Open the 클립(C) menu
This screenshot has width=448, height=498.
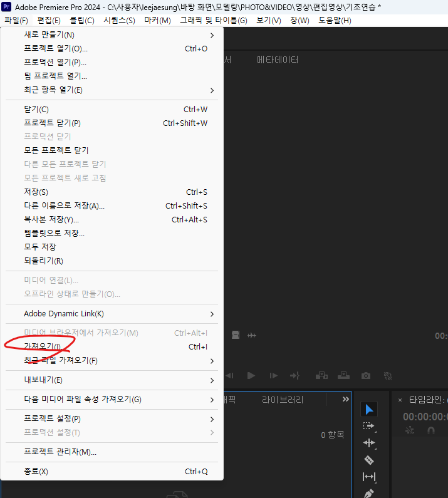(x=82, y=21)
